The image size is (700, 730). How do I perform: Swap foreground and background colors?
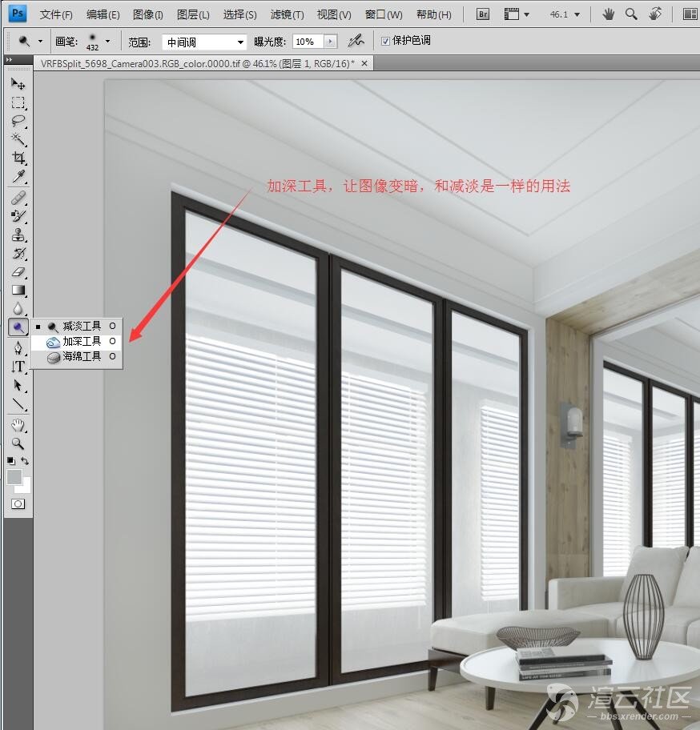pos(25,461)
